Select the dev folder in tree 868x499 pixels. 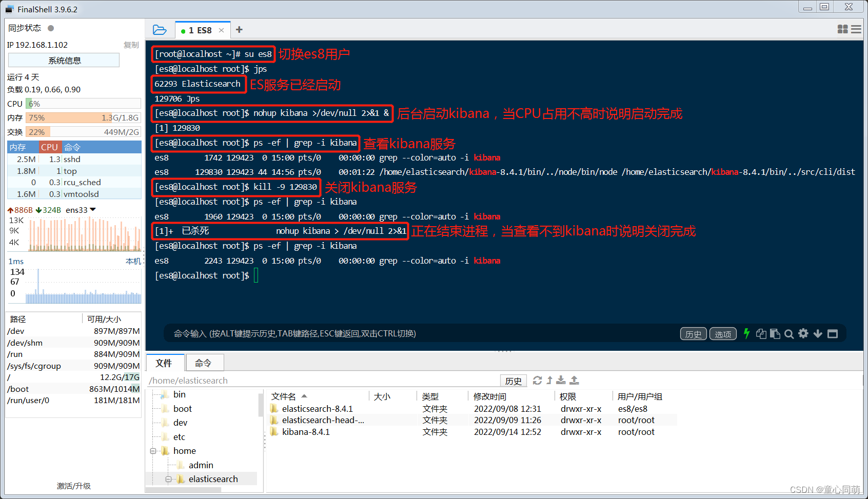point(180,423)
